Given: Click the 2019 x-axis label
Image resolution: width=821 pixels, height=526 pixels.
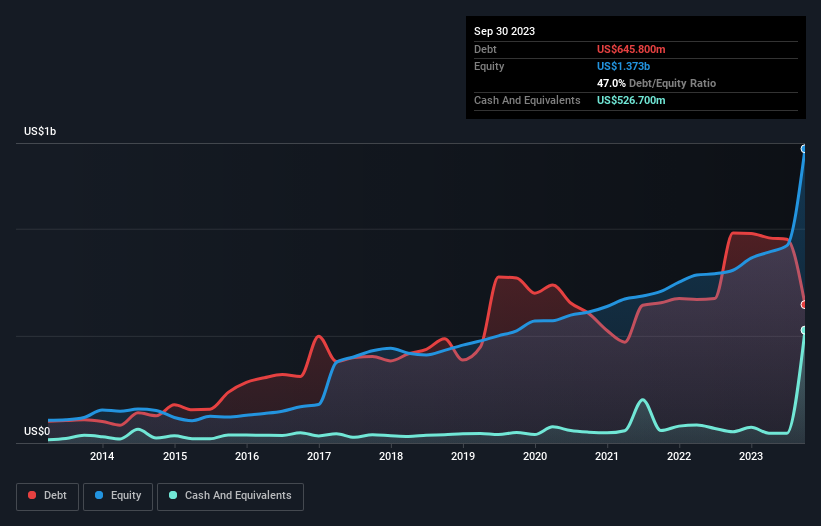Looking at the screenshot, I should click(x=463, y=456).
